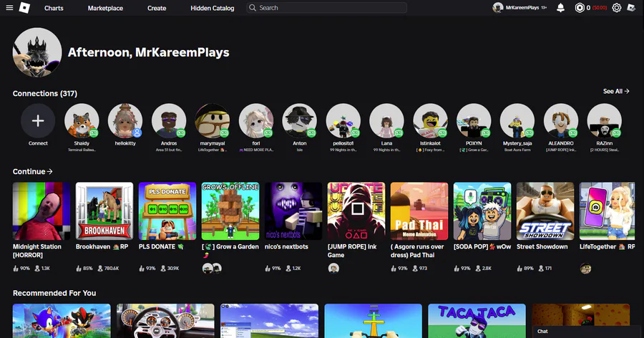644x338 pixels.
Task: Click the Roblox Studio icon in top bar
Action: pyautogui.click(x=631, y=8)
